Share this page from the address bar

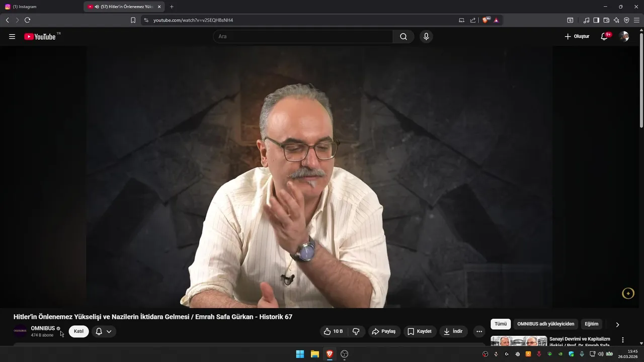(x=473, y=20)
